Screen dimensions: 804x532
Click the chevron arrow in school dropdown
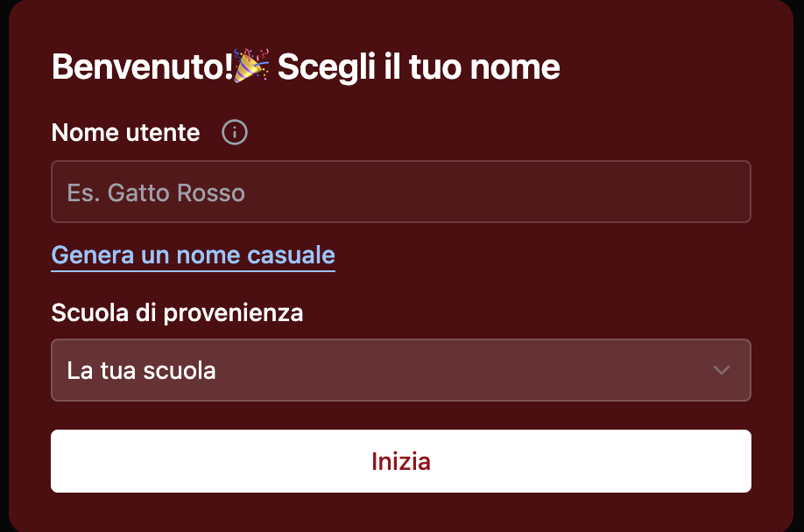[x=721, y=370]
